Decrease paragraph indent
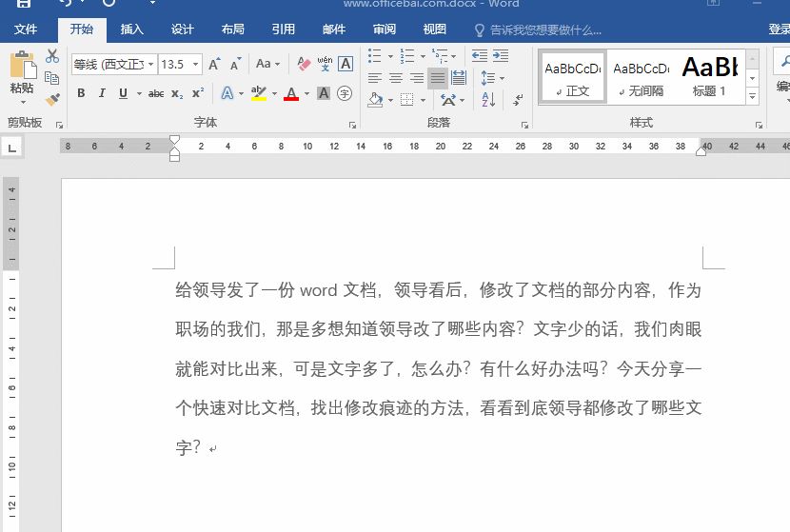Screen dimensions: 790x532 [x=479, y=55]
